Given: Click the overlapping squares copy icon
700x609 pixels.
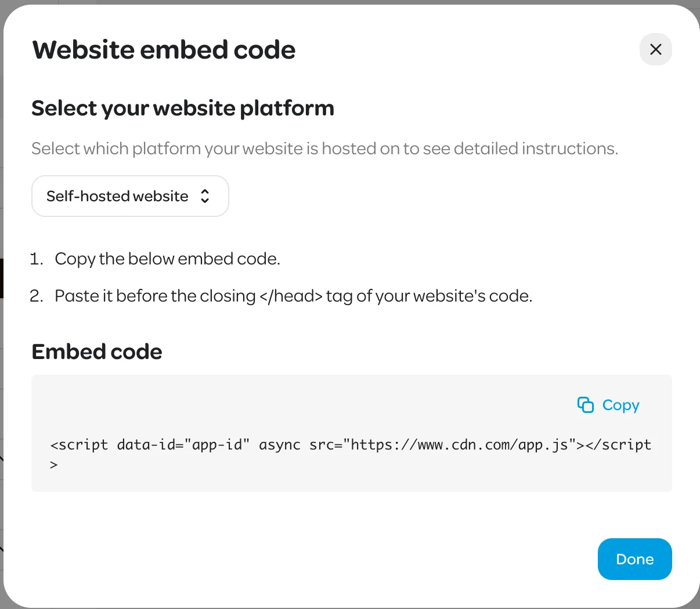Looking at the screenshot, I should point(585,405).
